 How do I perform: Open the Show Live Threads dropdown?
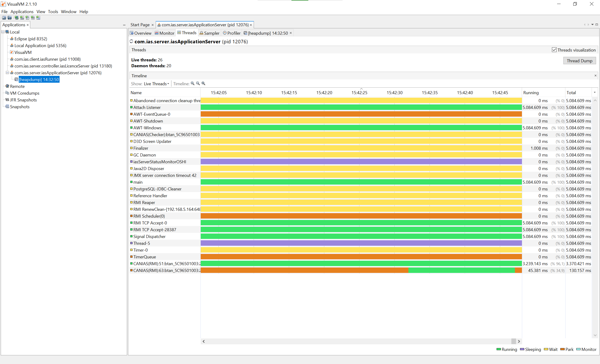(x=156, y=84)
